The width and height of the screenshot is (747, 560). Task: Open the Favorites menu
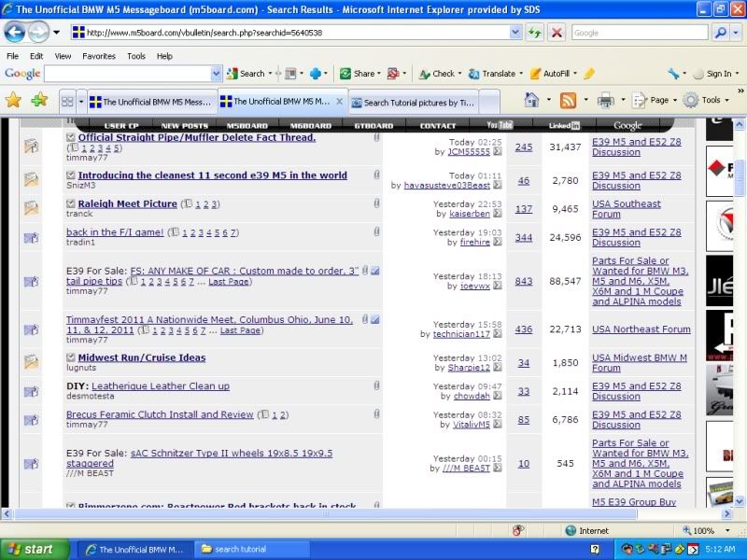pyautogui.click(x=99, y=56)
